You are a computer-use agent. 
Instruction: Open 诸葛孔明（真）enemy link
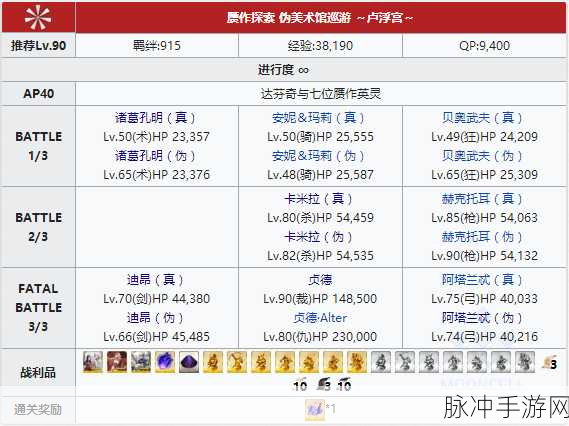155,118
